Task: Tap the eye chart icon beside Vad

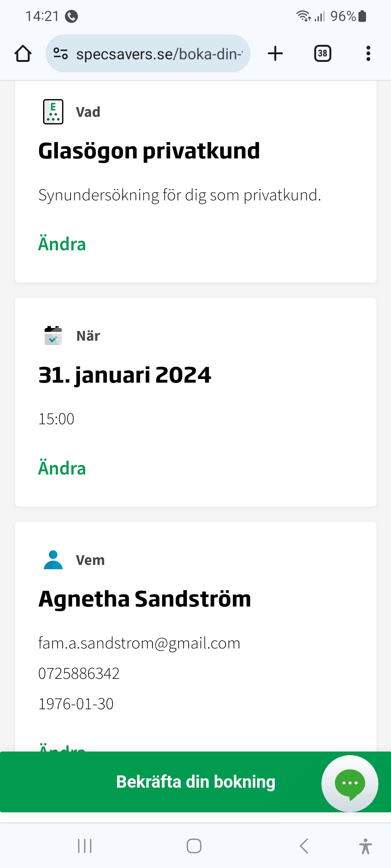Action: 53,112
